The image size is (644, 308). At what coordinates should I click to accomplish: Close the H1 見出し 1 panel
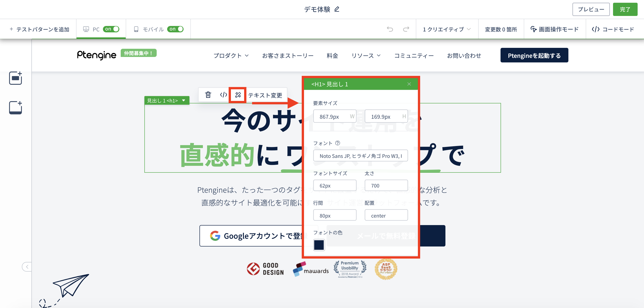[x=409, y=84]
